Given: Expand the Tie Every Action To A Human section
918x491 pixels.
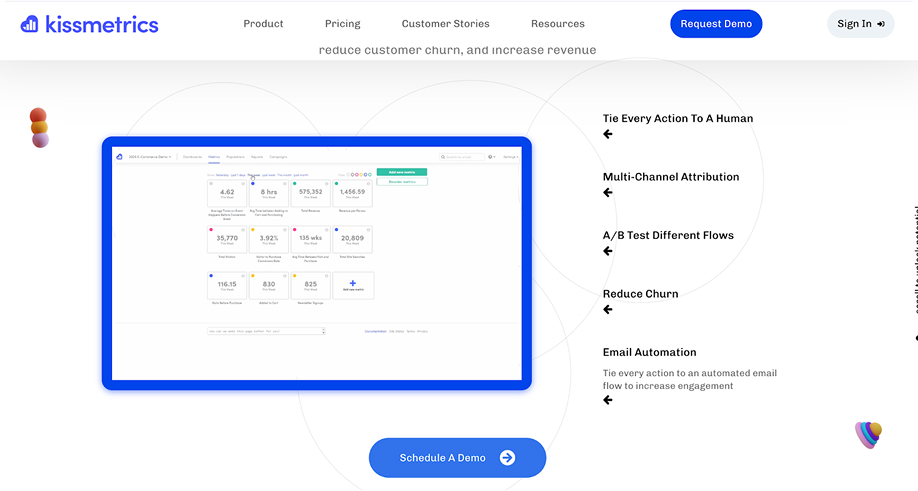Looking at the screenshot, I should click(677, 118).
